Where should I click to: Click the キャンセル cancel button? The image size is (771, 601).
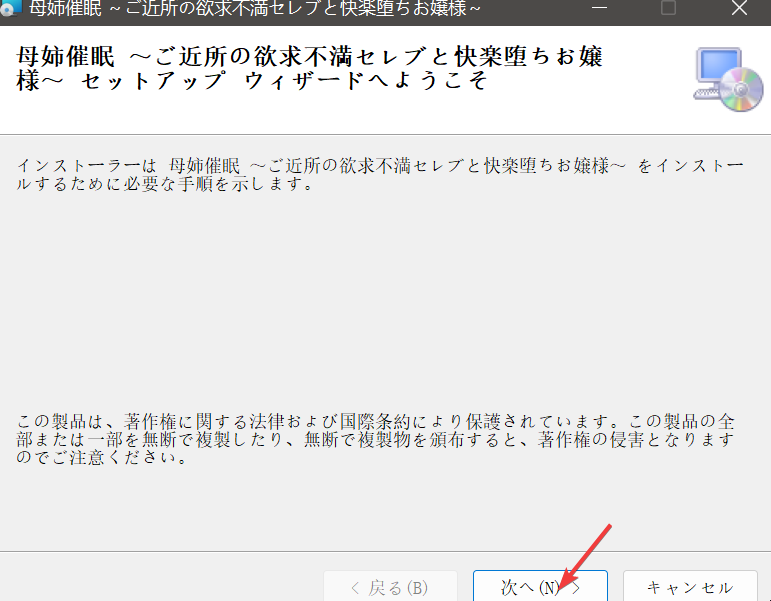point(690,586)
